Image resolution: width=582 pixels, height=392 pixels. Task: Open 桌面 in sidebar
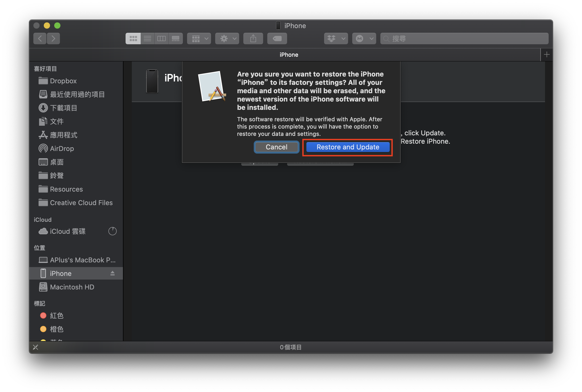(76, 162)
